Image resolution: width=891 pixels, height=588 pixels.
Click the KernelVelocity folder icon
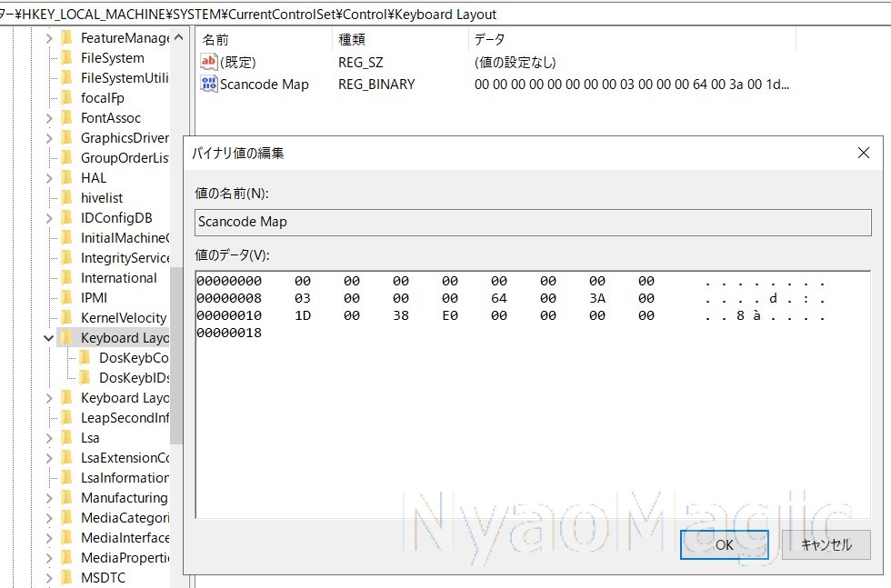pos(66,317)
